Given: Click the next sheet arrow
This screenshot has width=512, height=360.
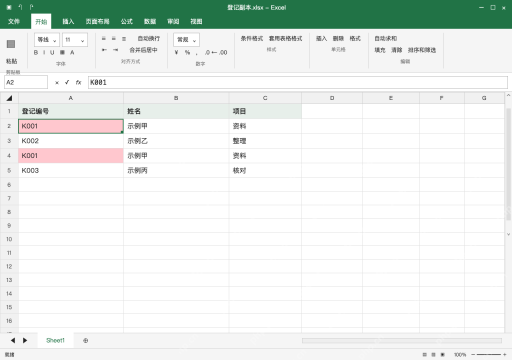Looking at the screenshot, I should click(25, 340).
